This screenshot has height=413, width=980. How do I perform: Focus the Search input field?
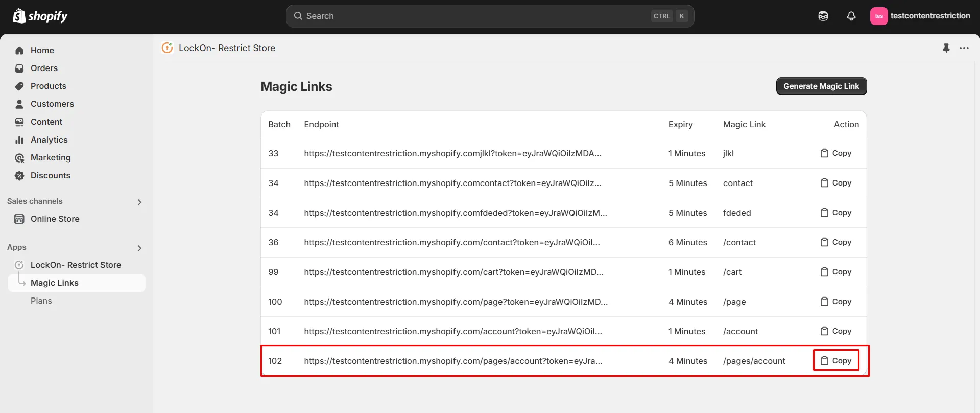tap(490, 16)
